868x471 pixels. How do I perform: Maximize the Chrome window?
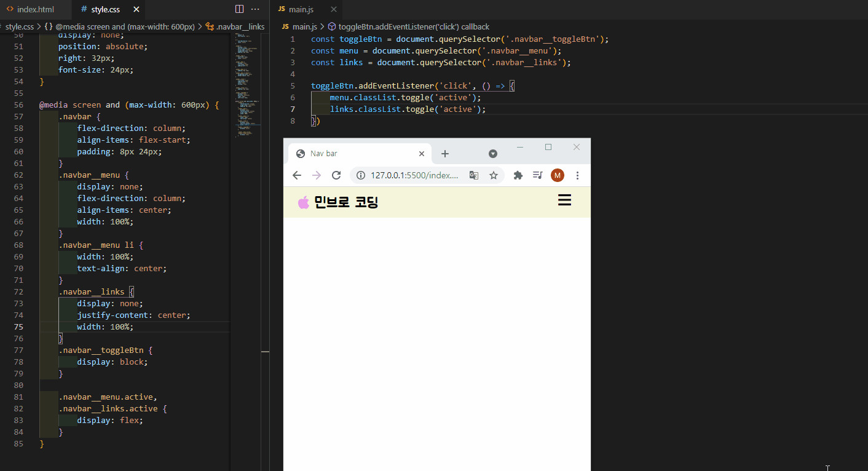tap(548, 147)
